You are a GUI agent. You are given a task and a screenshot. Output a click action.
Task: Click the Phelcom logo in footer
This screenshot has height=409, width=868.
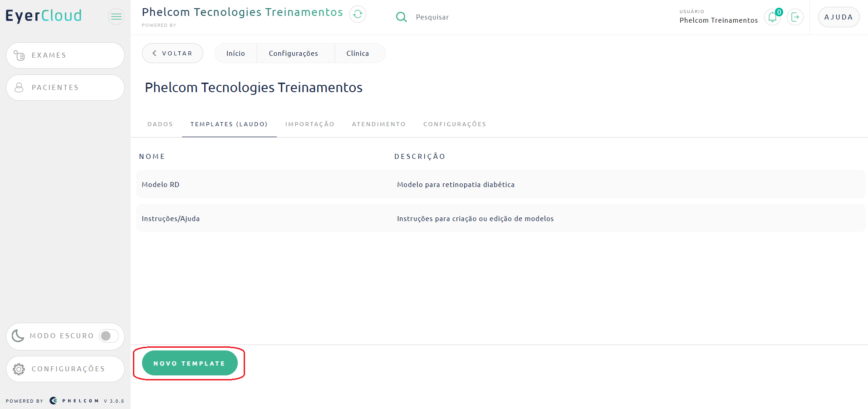pos(74,401)
